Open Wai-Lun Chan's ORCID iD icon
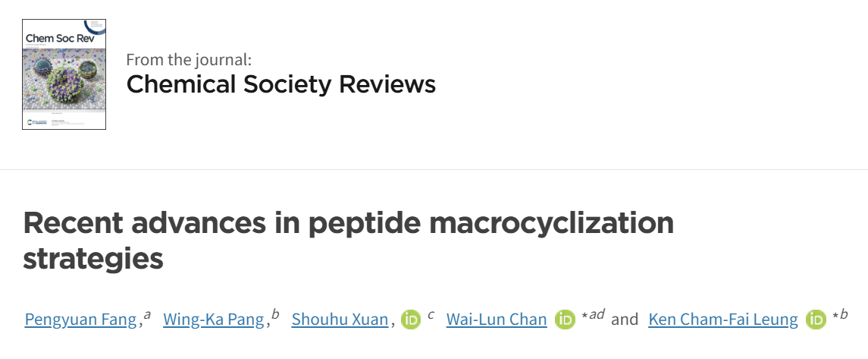The height and width of the screenshot is (359, 868). 566,320
